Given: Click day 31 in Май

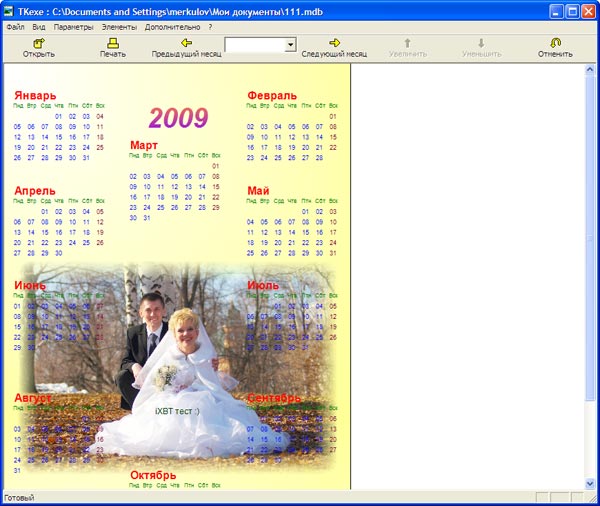Looking at the screenshot, I should 333,253.
